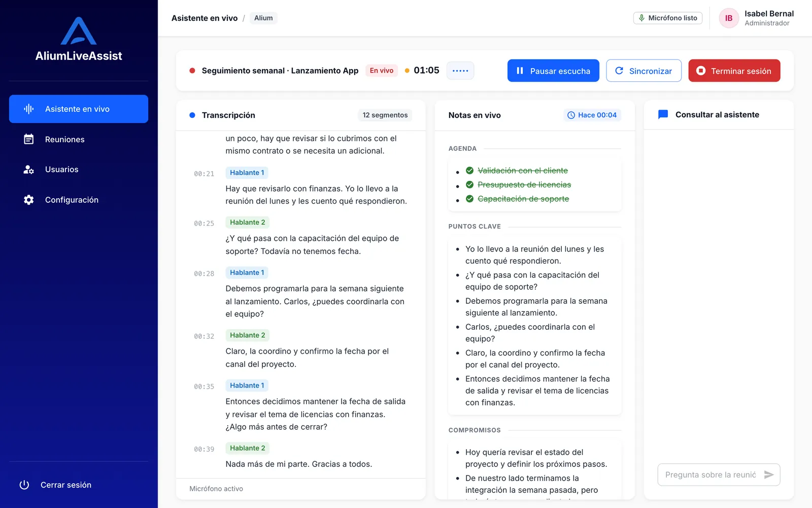Screen dimensions: 812x508
Task: Go to the Usuarios section
Action: [x=79, y=170]
